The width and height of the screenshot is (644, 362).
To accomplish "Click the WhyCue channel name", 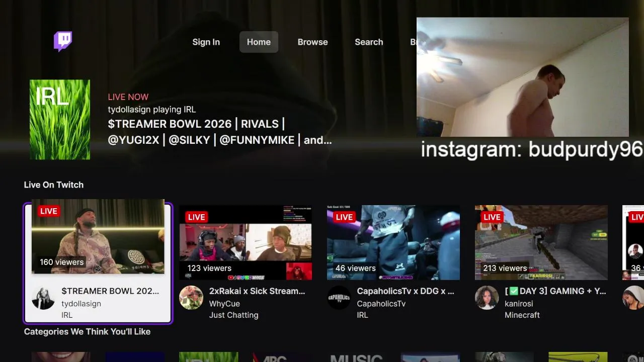I will 224,304.
